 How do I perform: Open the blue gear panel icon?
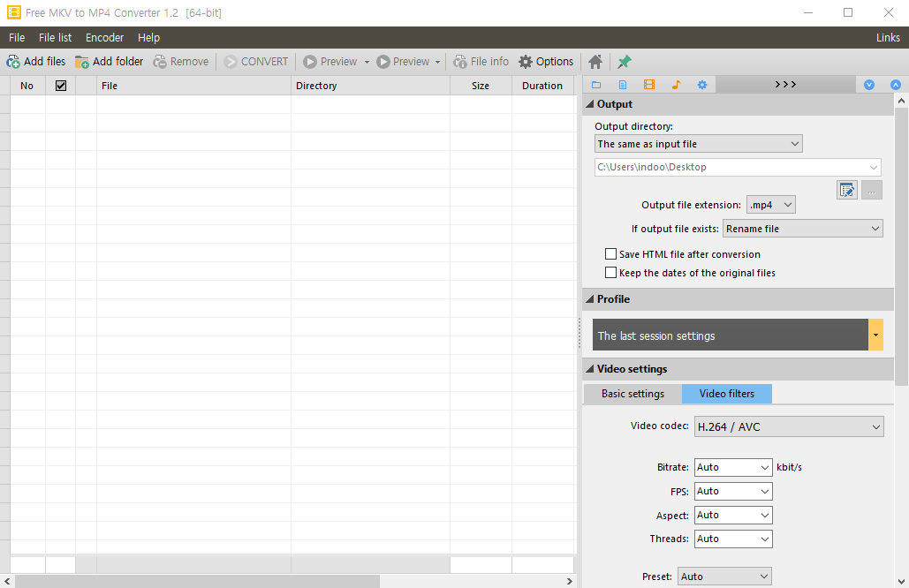702,85
